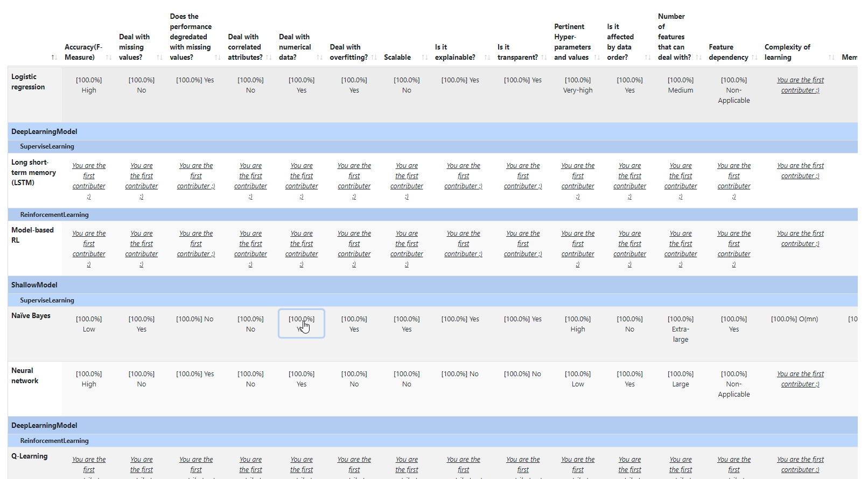Toggle sort icon for Deal with numerical data
This screenshot has width=868, height=479.
click(x=319, y=58)
